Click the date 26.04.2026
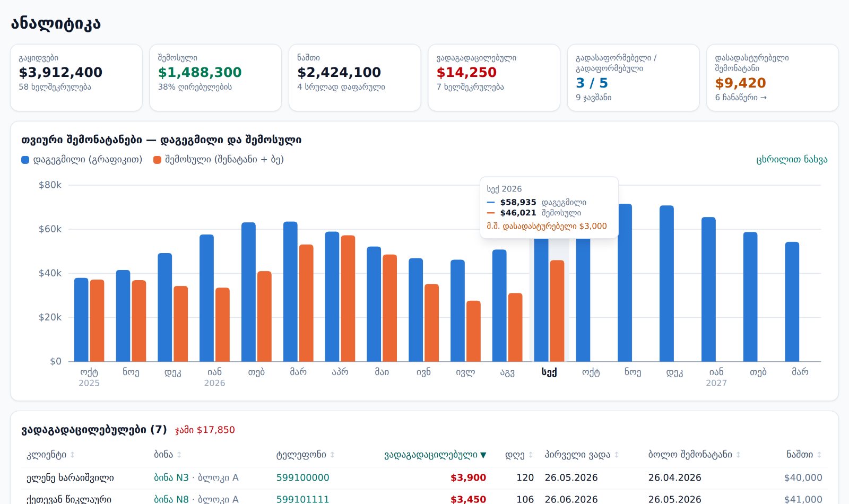This screenshot has width=849, height=504. (x=674, y=477)
